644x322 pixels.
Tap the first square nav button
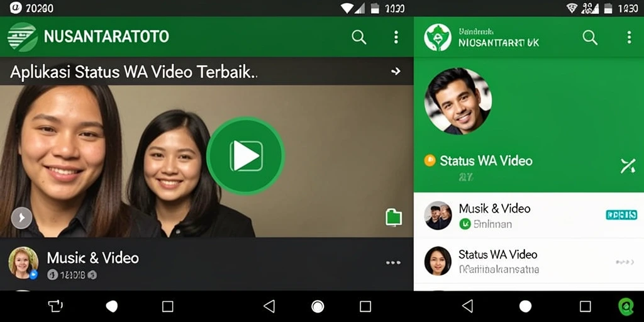click(167, 306)
